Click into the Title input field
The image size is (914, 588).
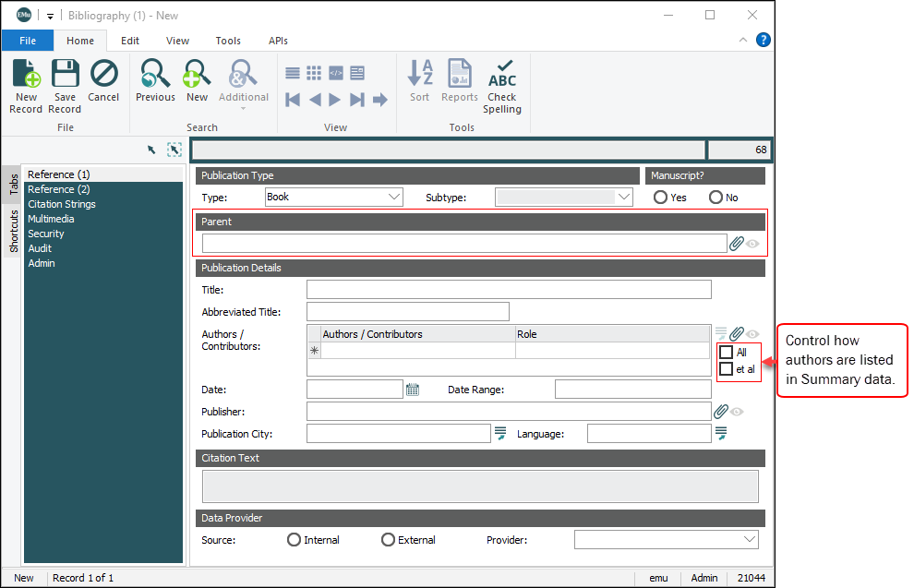point(509,290)
